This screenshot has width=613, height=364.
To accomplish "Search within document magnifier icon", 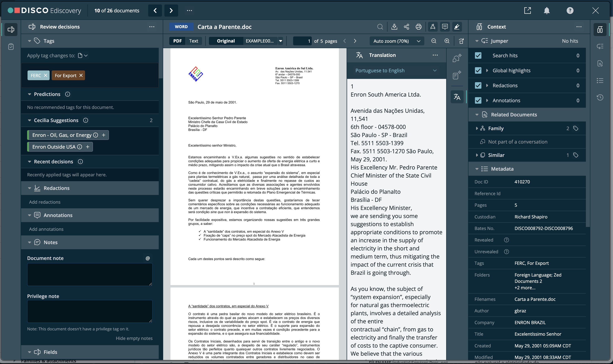I will (x=380, y=27).
